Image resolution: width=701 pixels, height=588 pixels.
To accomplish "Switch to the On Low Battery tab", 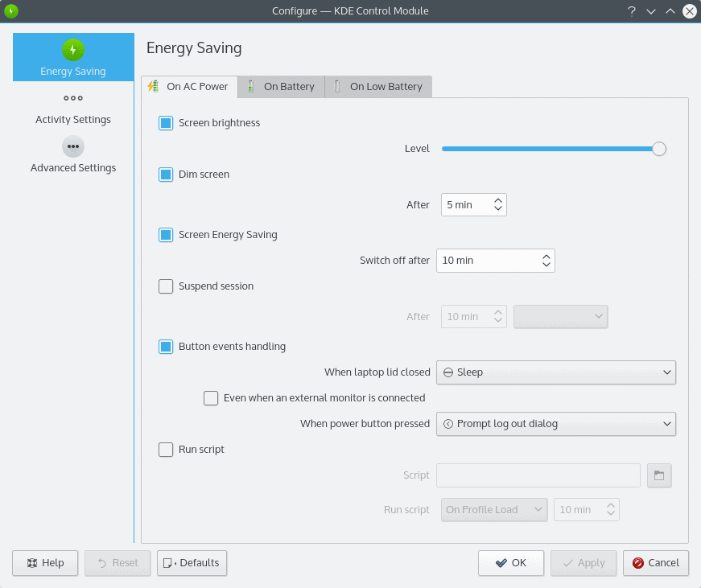I will [x=378, y=87].
